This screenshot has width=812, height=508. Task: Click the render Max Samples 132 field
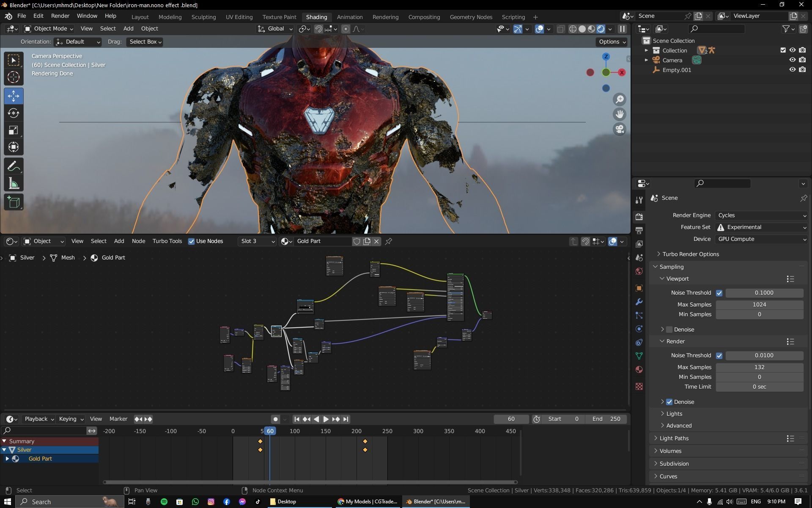tap(759, 367)
